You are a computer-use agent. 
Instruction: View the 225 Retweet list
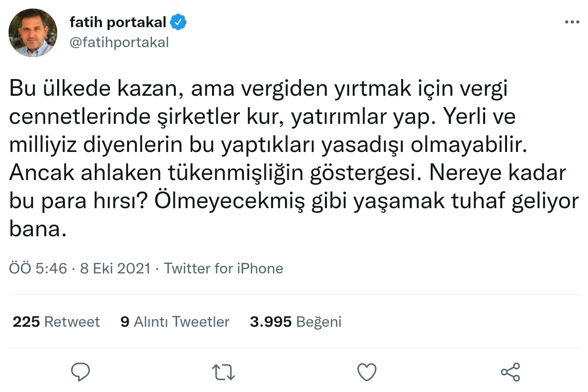56,322
